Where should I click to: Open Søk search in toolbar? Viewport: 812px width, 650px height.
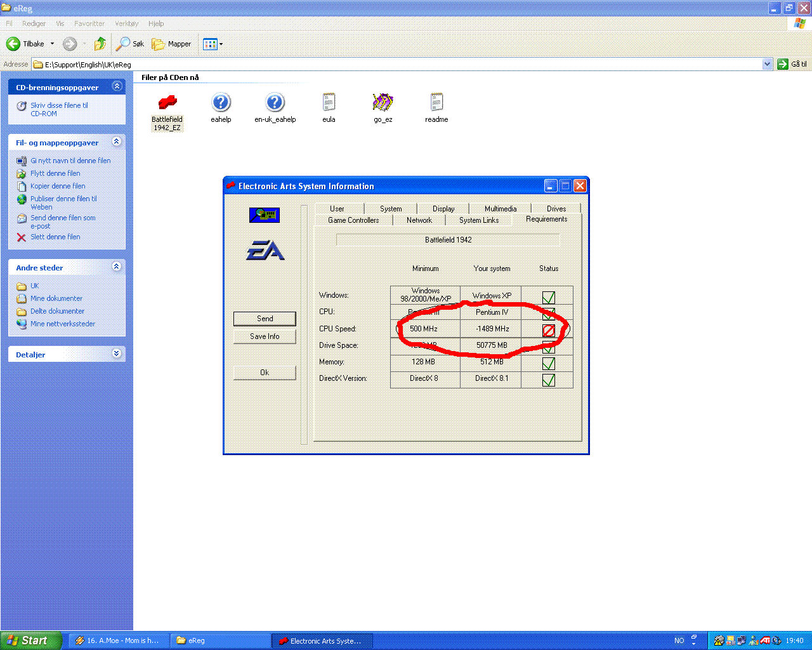pos(129,44)
